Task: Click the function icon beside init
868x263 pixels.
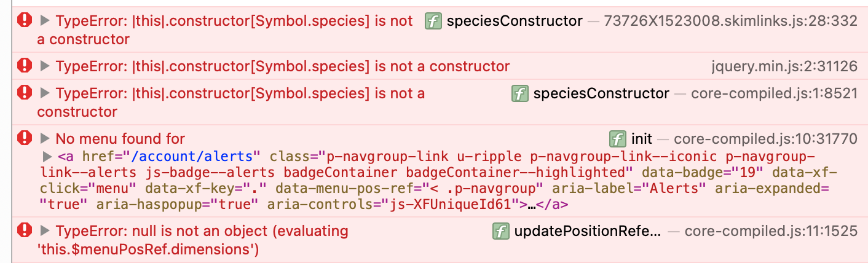Action: pyautogui.click(x=617, y=138)
